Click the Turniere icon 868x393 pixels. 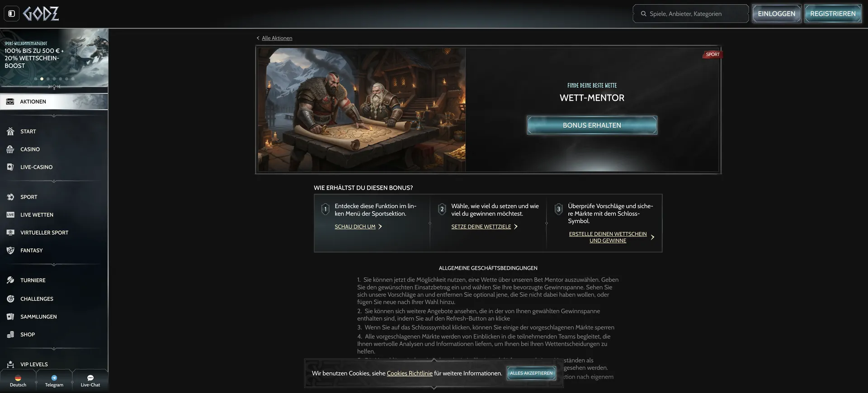click(x=10, y=280)
